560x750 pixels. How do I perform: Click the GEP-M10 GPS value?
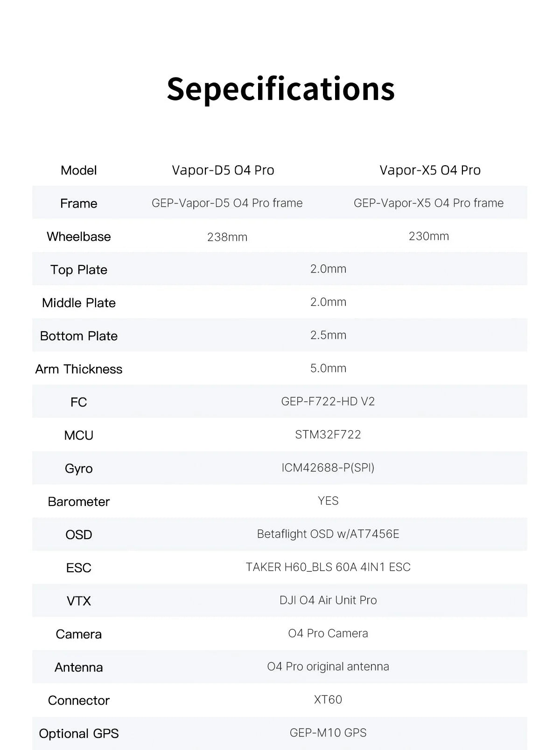(328, 733)
